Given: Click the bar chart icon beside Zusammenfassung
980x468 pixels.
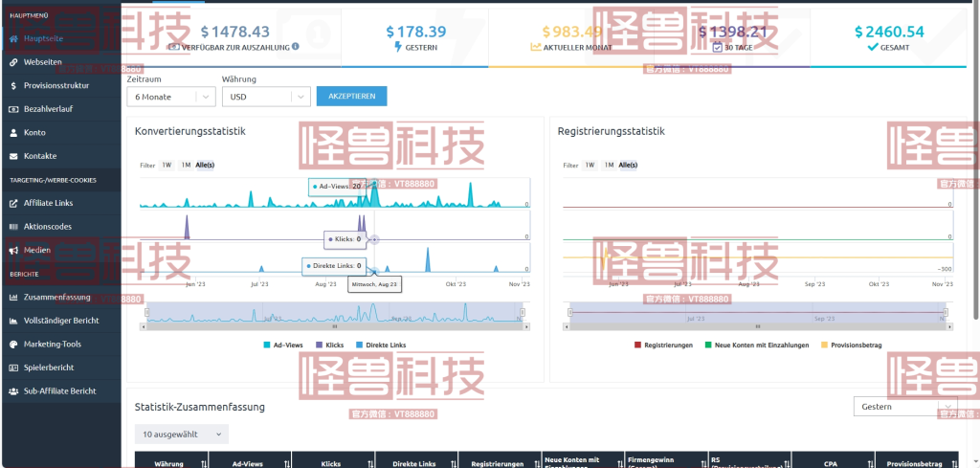Looking at the screenshot, I should tap(13, 298).
